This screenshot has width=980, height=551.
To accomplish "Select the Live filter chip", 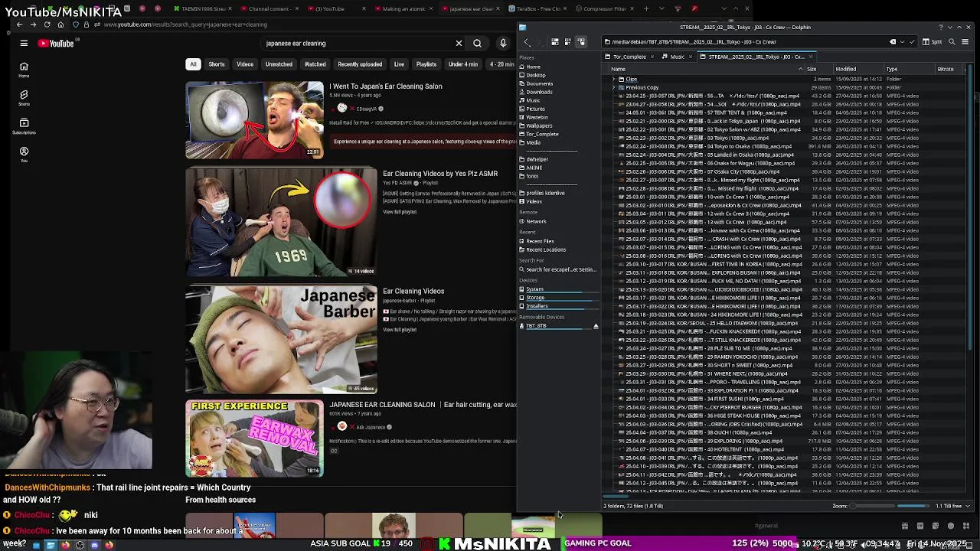I will coord(399,64).
